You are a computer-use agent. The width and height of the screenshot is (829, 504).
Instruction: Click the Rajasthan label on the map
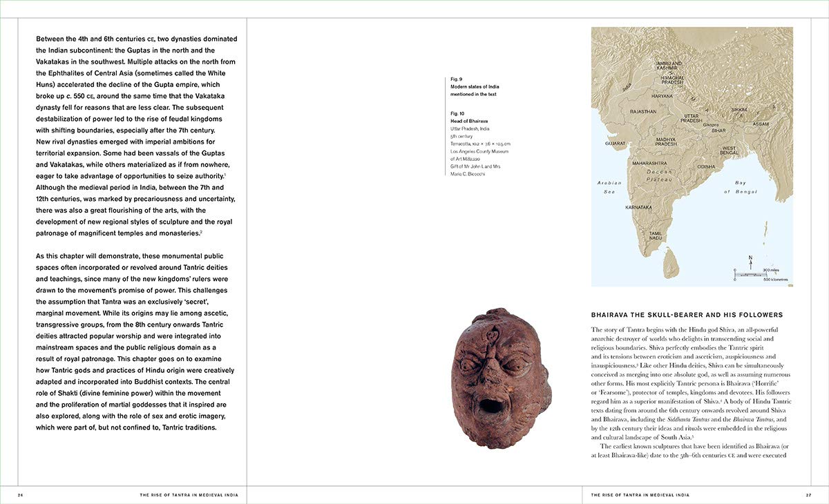pos(643,110)
